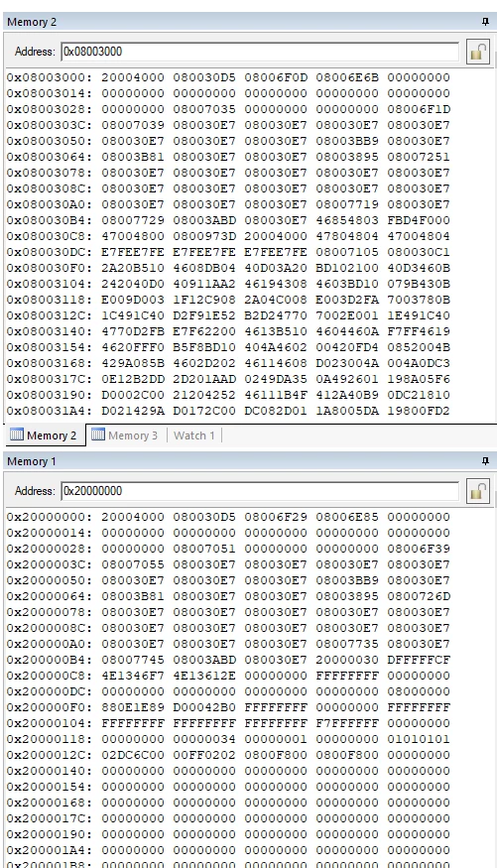Select value 08007035 in Memory 2
The image size is (497, 868).
point(204,109)
